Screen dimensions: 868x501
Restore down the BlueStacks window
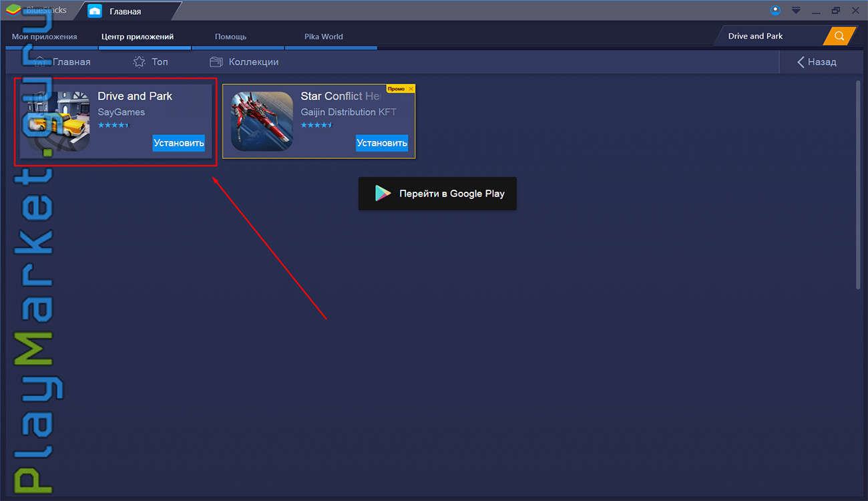pos(836,10)
